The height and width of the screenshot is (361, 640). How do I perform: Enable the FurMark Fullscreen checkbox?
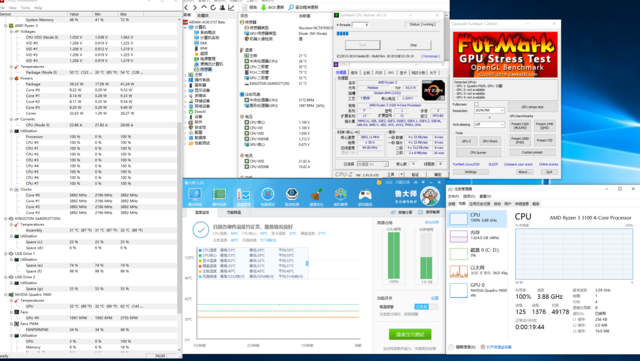click(476, 104)
